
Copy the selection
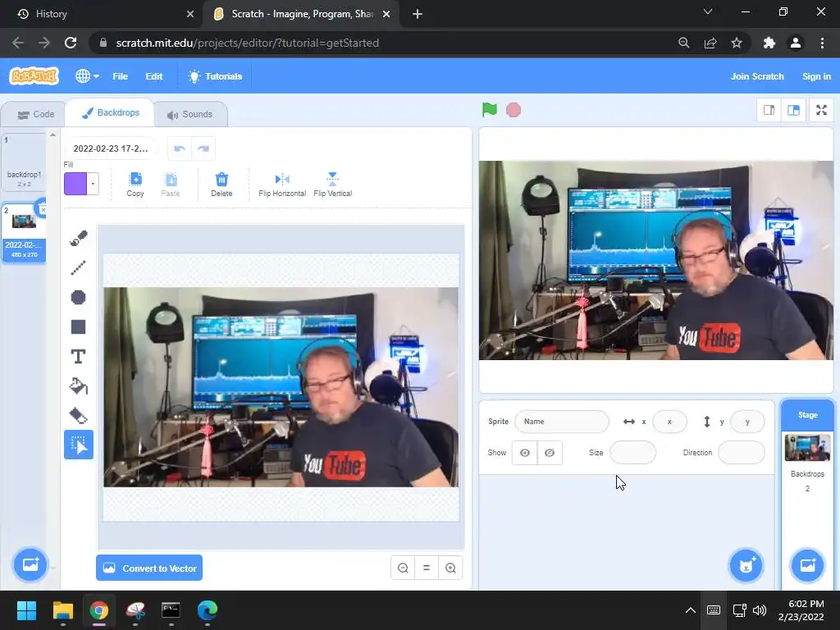click(x=135, y=185)
